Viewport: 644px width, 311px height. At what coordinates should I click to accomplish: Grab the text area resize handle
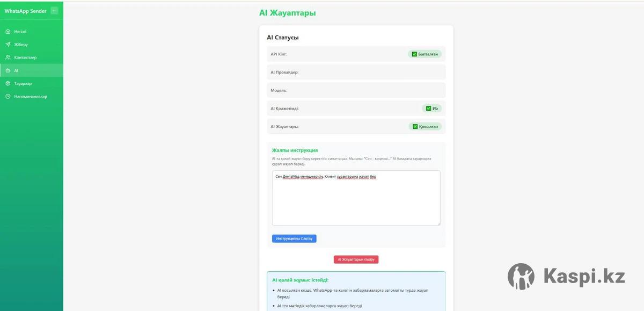438,223
